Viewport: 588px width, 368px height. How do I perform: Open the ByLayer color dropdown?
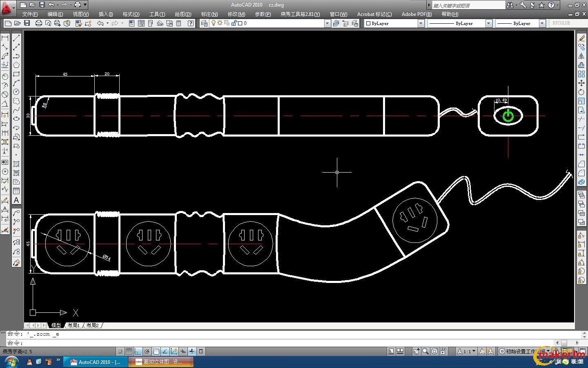point(421,23)
